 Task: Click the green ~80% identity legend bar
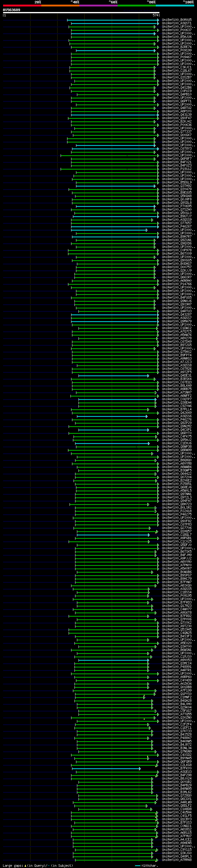point(137,6)
